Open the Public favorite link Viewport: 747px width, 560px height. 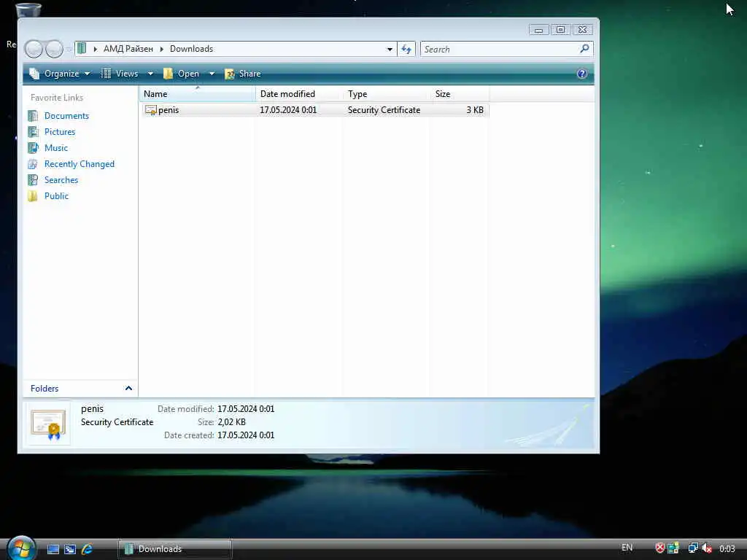[x=56, y=196]
